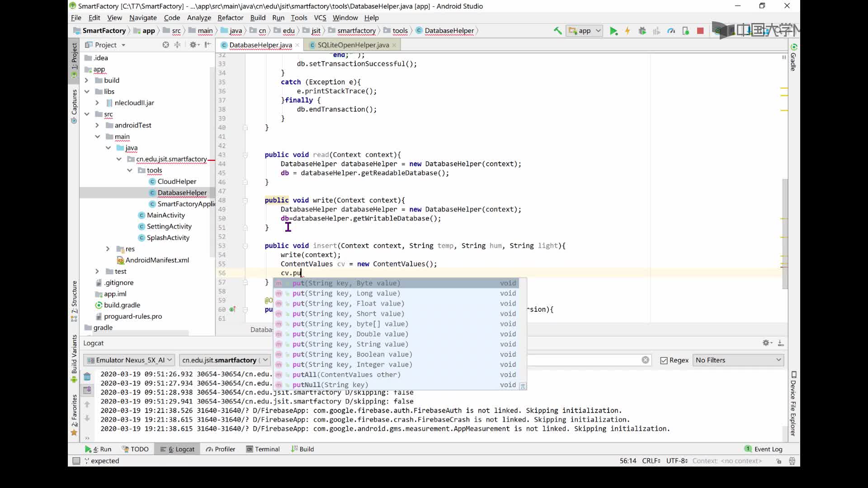Screen dimensions: 868x488
Task: Click the collapse all icon in Project panel
Action: coord(177,45)
